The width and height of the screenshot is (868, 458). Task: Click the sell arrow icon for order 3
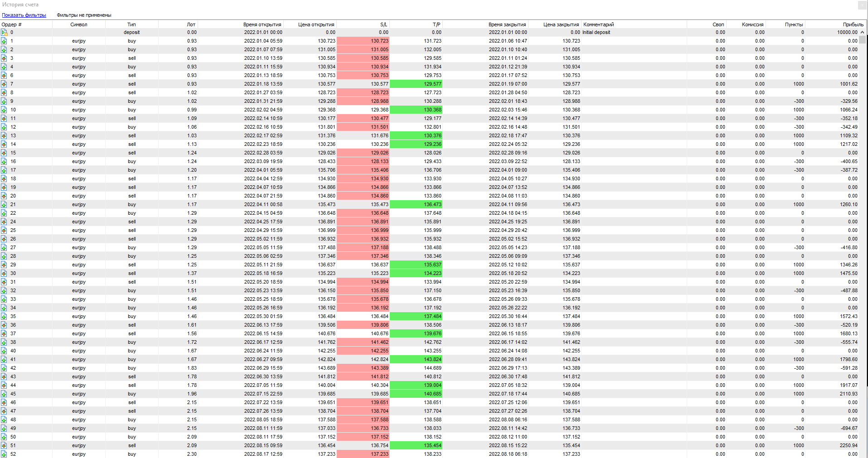click(4, 58)
